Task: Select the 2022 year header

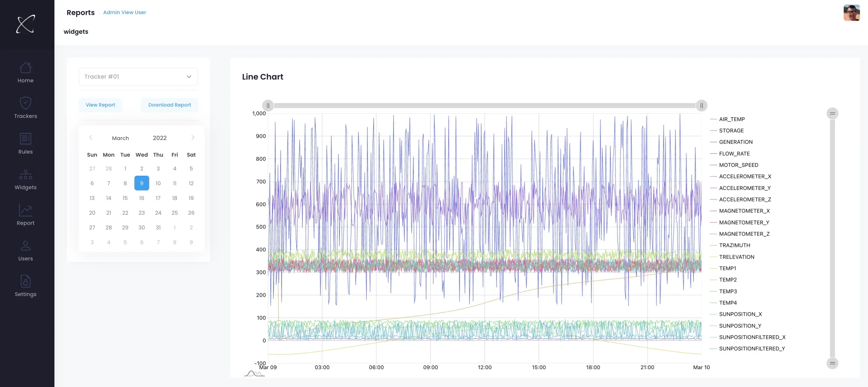Action: [160, 138]
